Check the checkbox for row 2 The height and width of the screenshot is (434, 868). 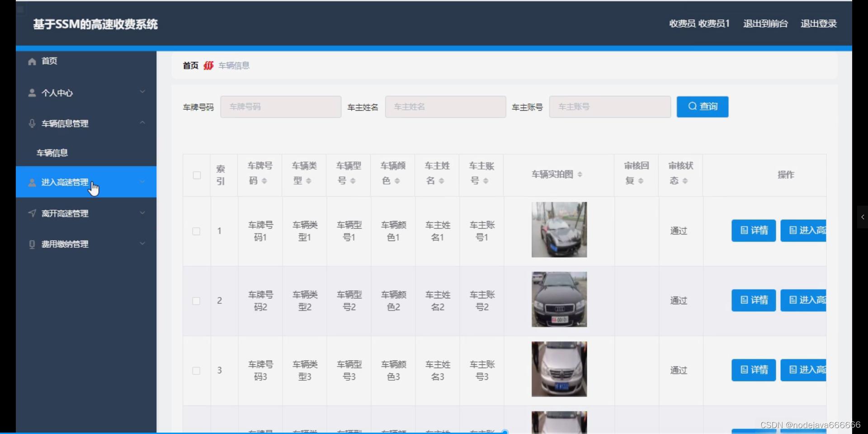pyautogui.click(x=196, y=301)
